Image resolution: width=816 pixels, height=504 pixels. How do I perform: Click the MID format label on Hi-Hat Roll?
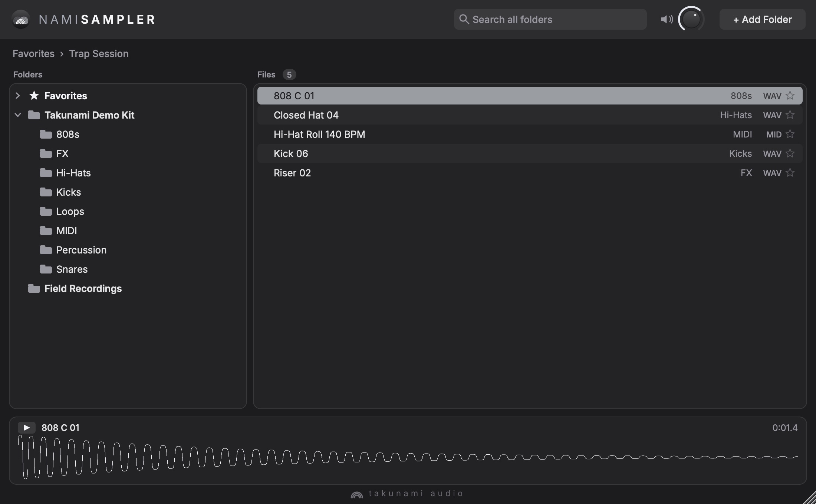pos(774,135)
